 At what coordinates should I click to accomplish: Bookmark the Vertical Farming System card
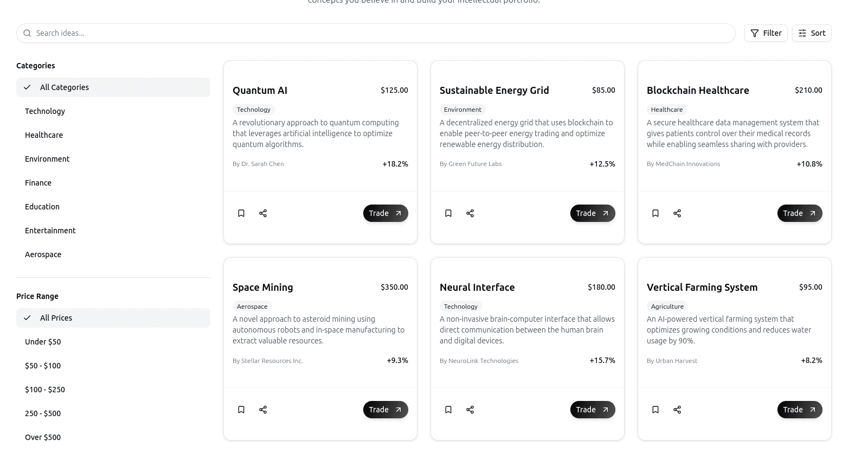[x=655, y=410]
